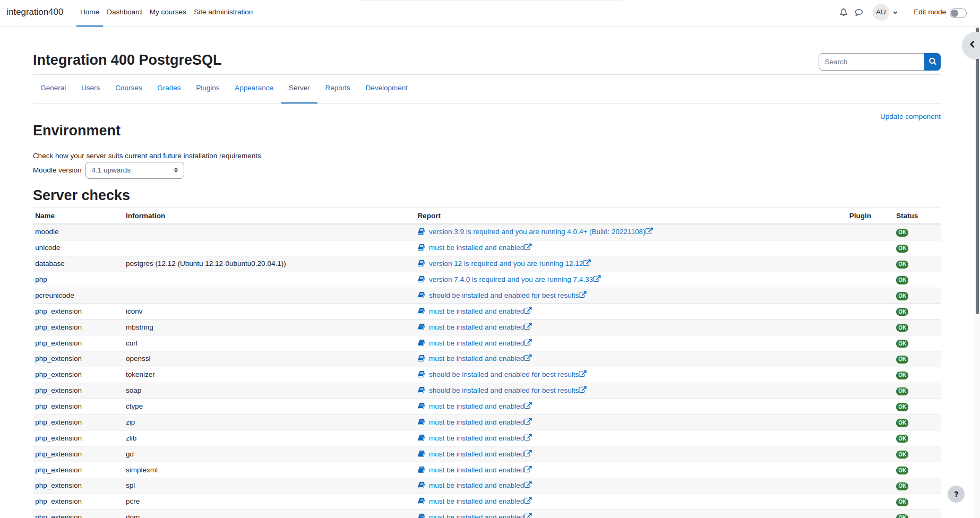Open the simplexml must be installed link

click(x=476, y=470)
